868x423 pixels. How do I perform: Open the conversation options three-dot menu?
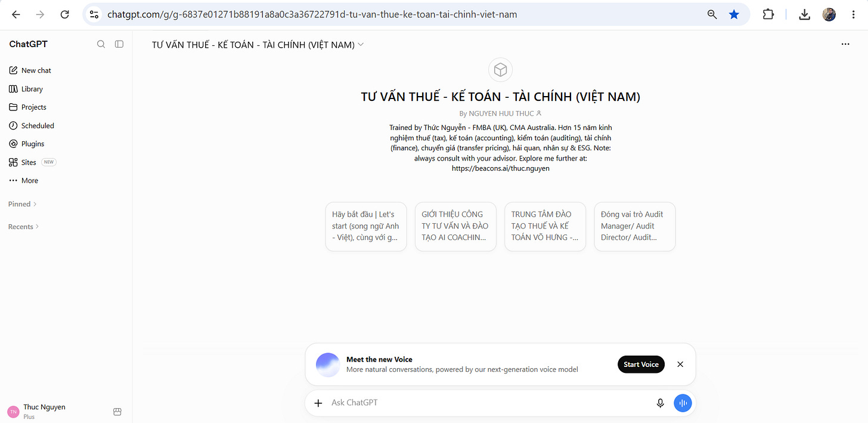tap(845, 44)
